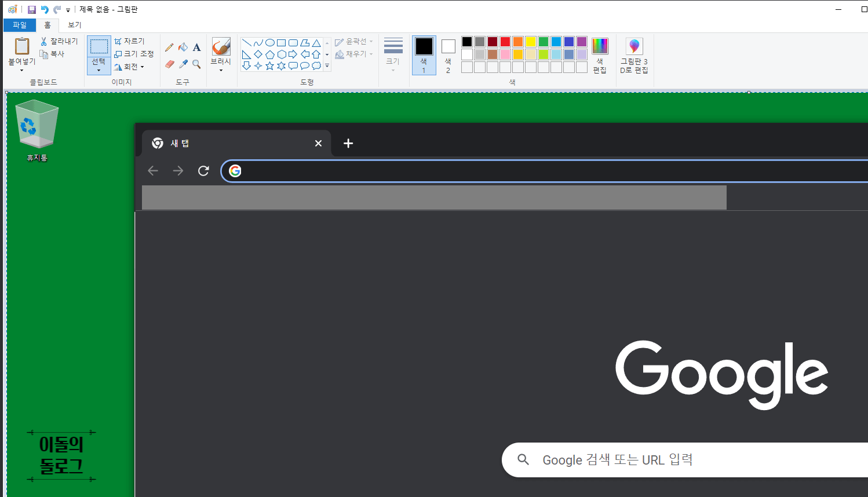Select the Magnifier tool

[197, 64]
